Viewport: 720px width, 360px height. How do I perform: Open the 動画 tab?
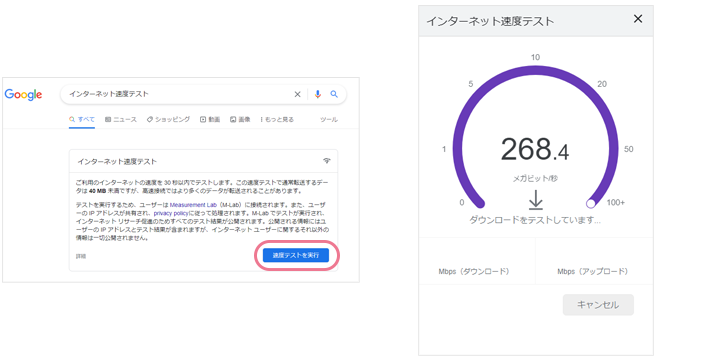210,119
